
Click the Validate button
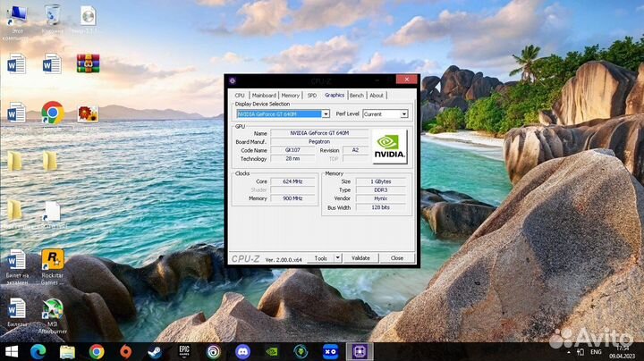[x=360, y=257]
